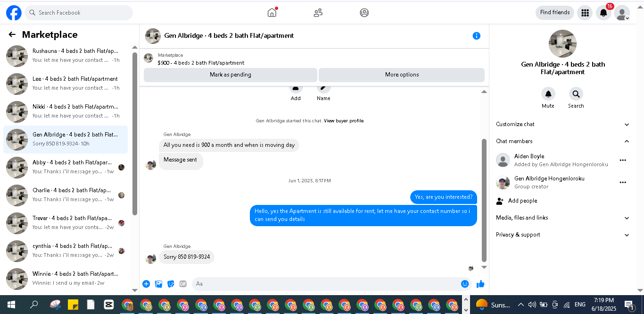
Task: Click More options button
Action: [x=402, y=75]
